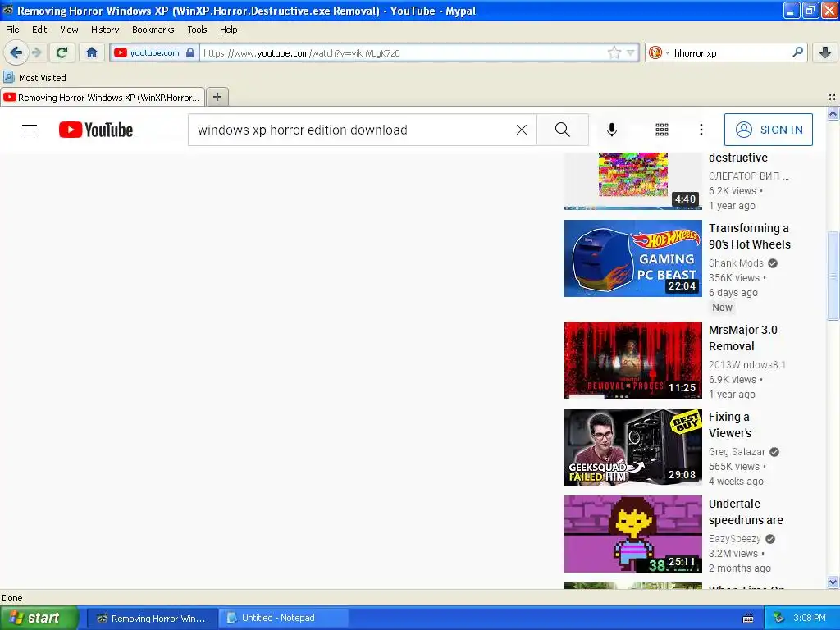
Task: Click the browser URL address field
Action: [404, 52]
